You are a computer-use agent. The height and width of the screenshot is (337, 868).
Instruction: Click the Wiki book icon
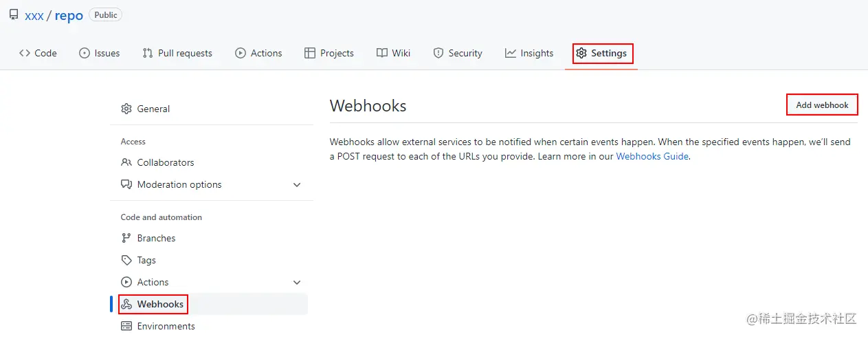coord(382,53)
